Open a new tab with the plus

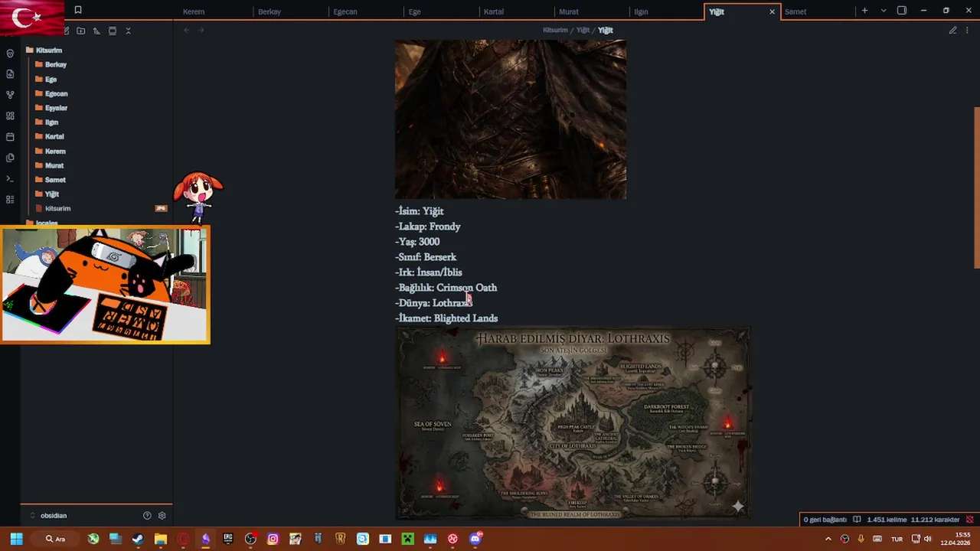(x=864, y=11)
